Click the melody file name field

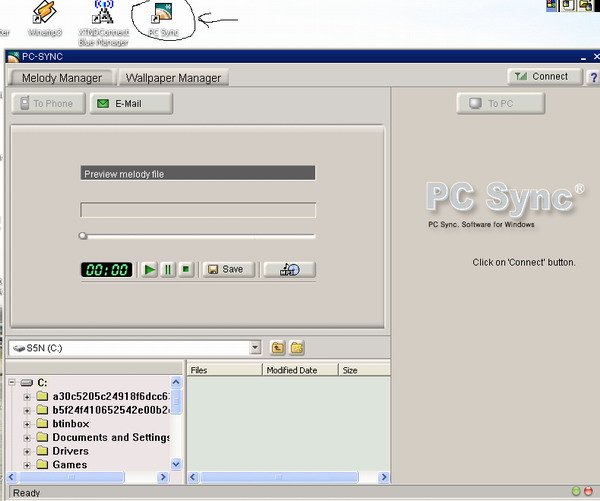(x=198, y=210)
